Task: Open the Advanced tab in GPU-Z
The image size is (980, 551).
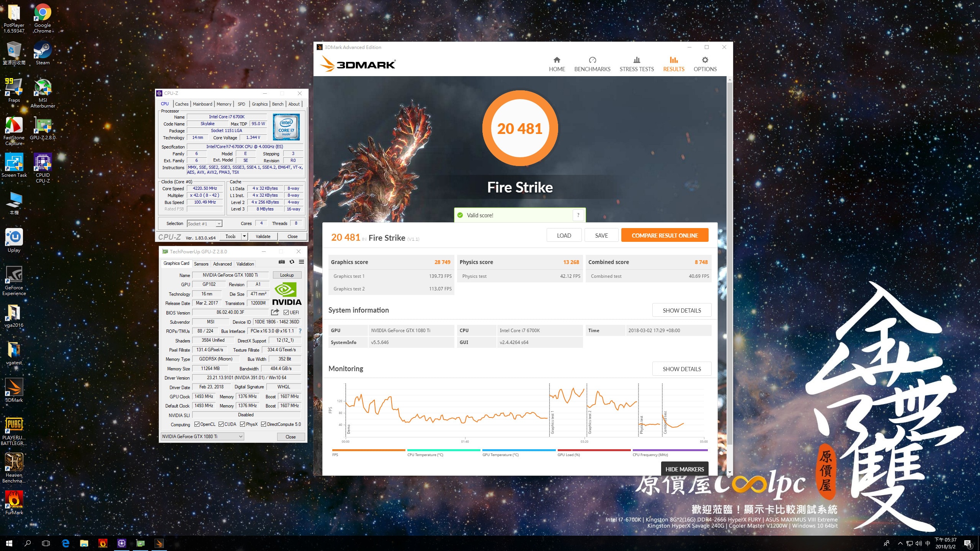Action: (222, 264)
